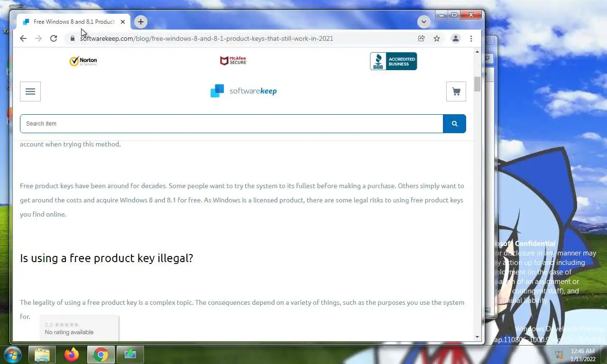Click the Chrome taskbar icon
607x364 pixels.
coord(101,355)
